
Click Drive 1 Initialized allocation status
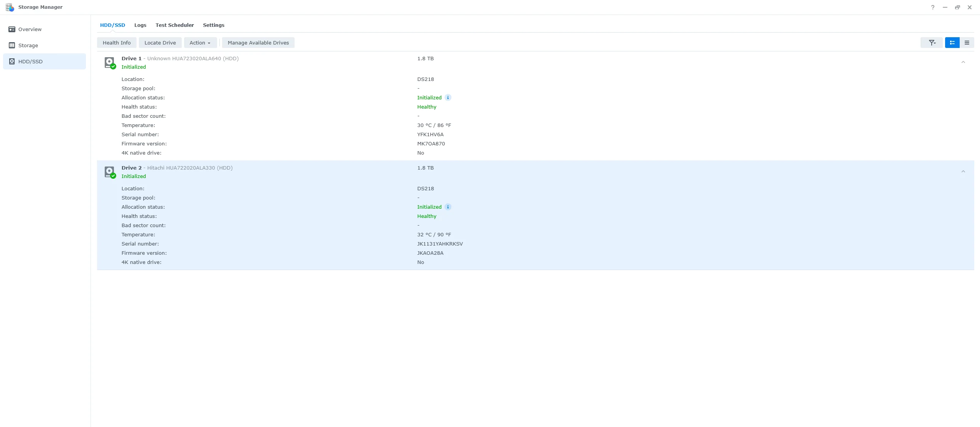[x=429, y=97]
